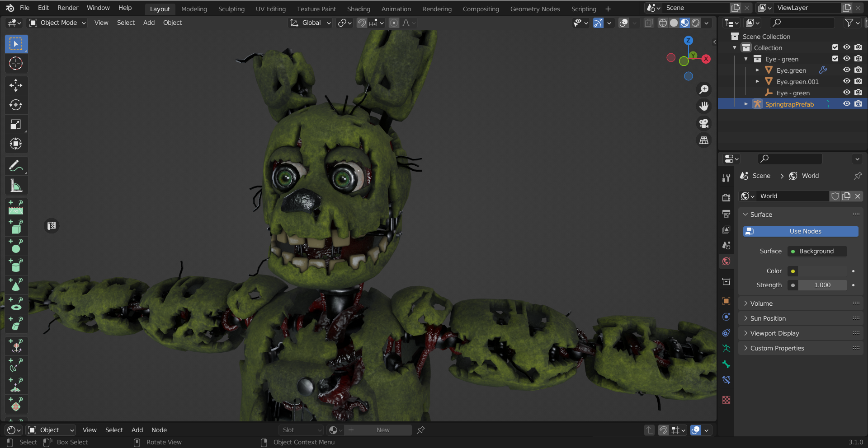Image resolution: width=868 pixels, height=448 pixels.
Task: Toggle viewport snapping magnet
Action: (362, 23)
